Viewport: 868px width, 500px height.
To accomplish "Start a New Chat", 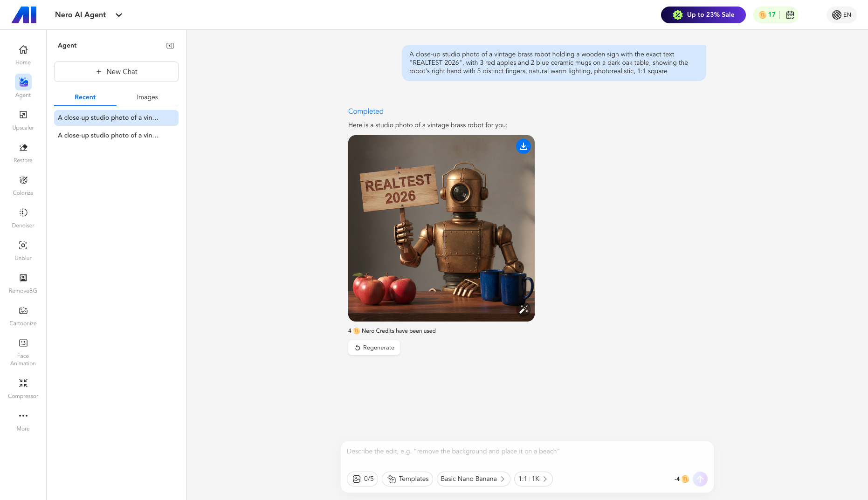I will [116, 72].
